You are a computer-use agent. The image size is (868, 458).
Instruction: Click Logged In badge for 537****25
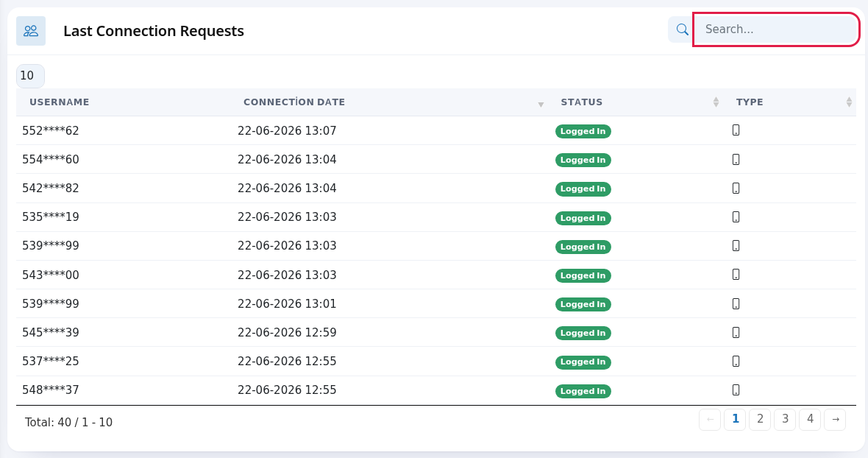tap(583, 362)
